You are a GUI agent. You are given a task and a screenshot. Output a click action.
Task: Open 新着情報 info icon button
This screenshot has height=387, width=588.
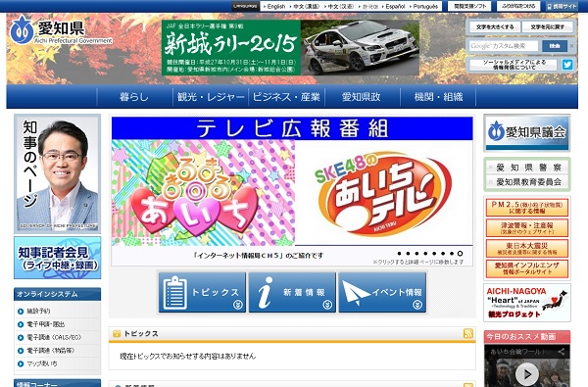point(292,293)
